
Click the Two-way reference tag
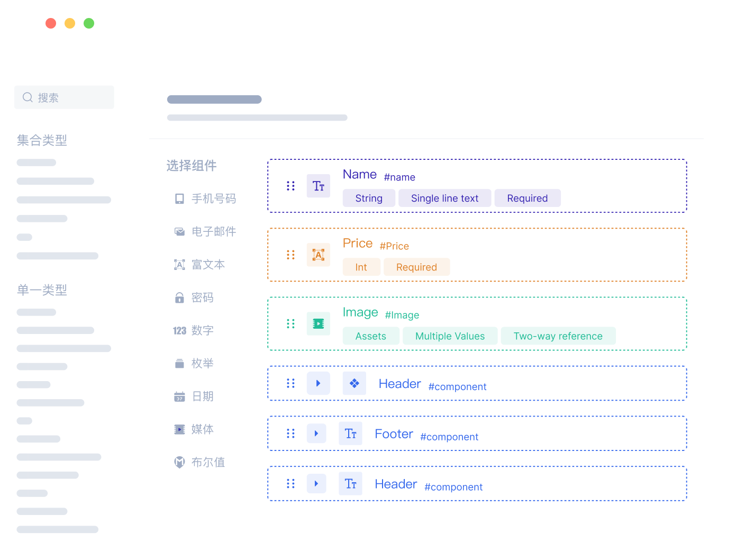click(558, 336)
